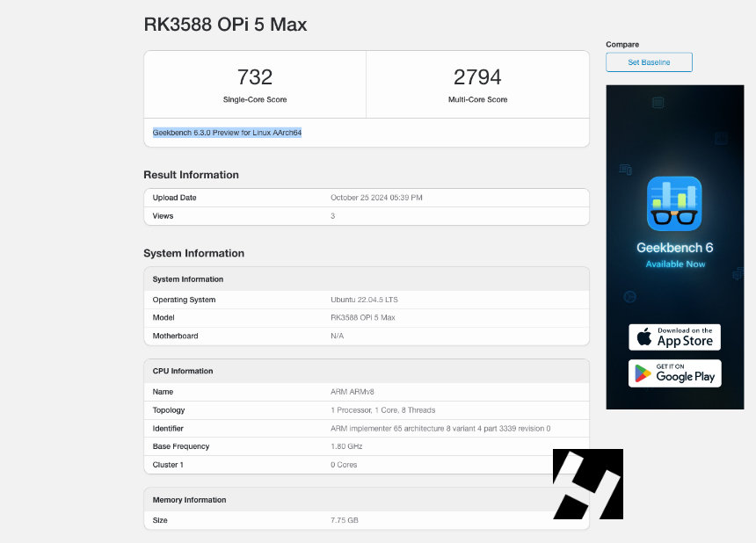Click highlighted Geekbench 6.3.0 Preview for Linux AArch64
The image size is (756, 543).
pos(227,133)
